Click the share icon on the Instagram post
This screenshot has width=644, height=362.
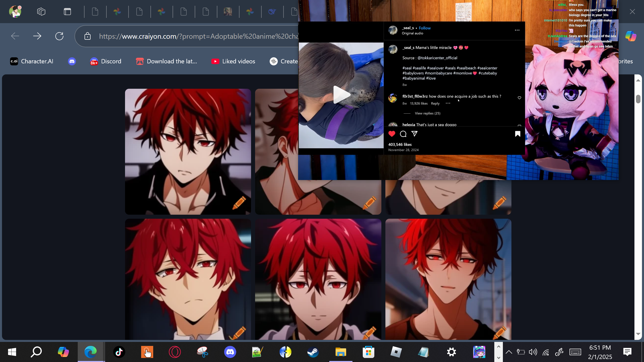[414, 134]
